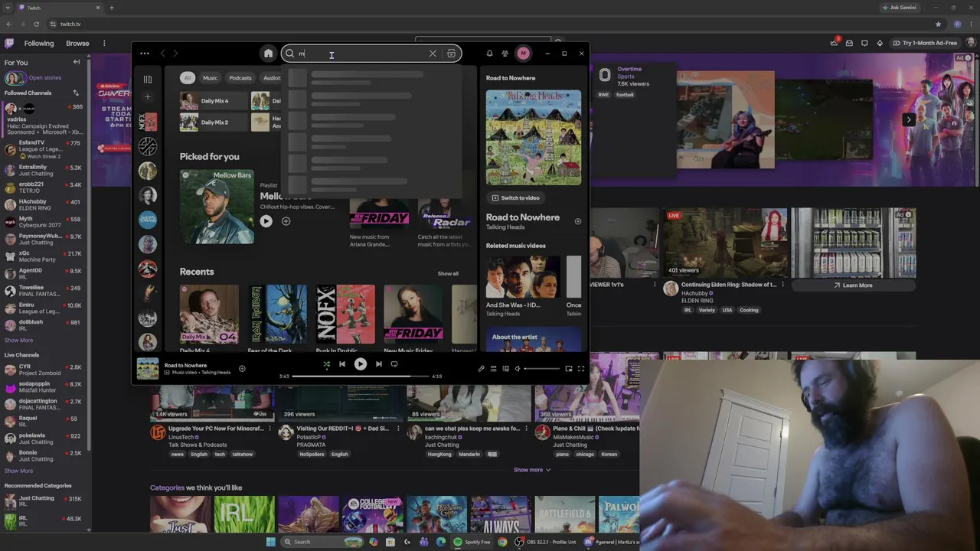
Task: Open Spotify lyrics microphone icon
Action: pos(482,369)
